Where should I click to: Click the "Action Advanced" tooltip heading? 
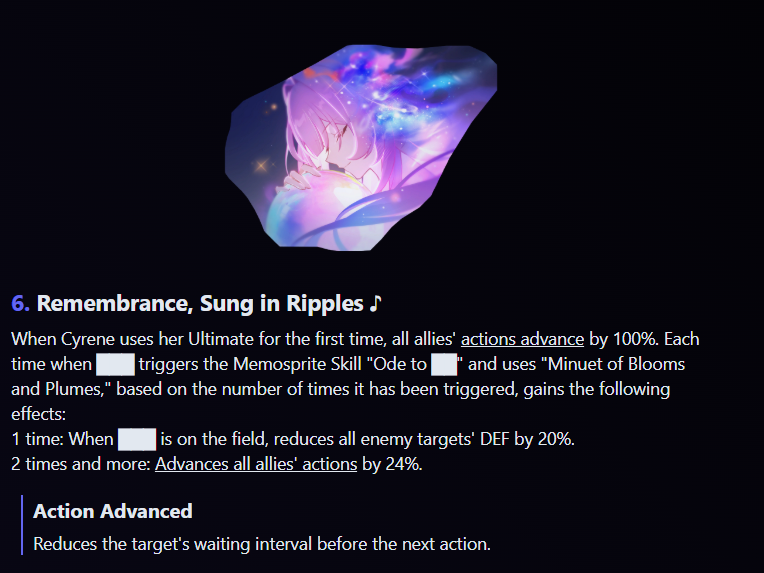113,511
